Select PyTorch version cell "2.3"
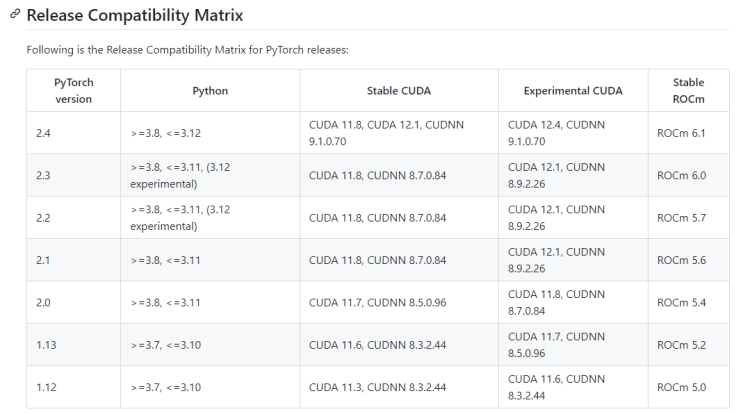The height and width of the screenshot is (414, 743). pos(73,175)
